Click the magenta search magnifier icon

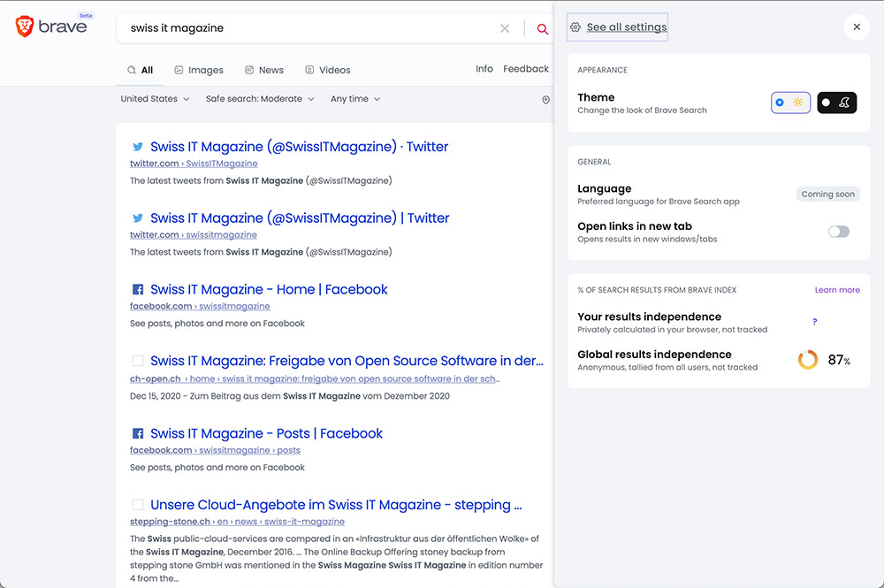[x=542, y=28]
